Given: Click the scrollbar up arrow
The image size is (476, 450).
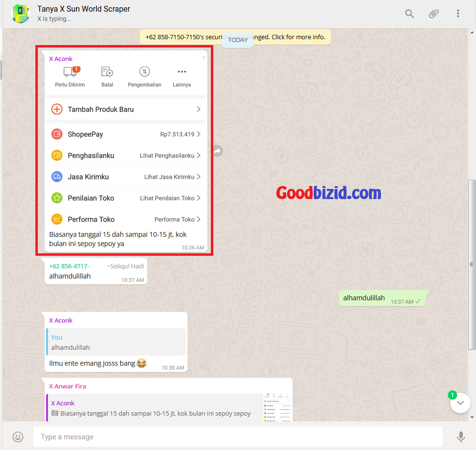Looking at the screenshot, I should tap(472, 32).
